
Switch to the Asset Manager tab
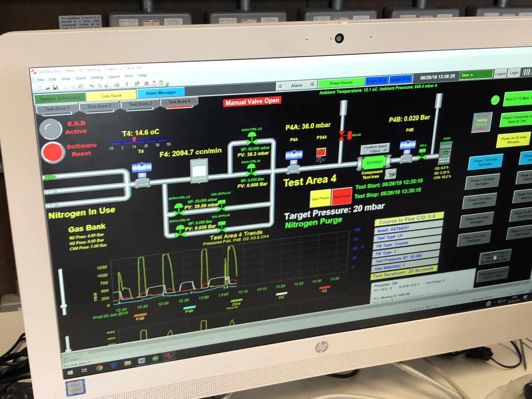click(161, 93)
